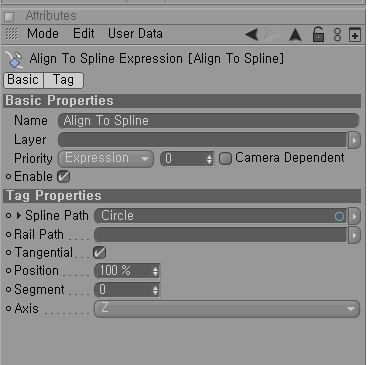The image size is (368, 365).
Task: Enable the Camera Dependent checkbox
Action: click(225, 158)
